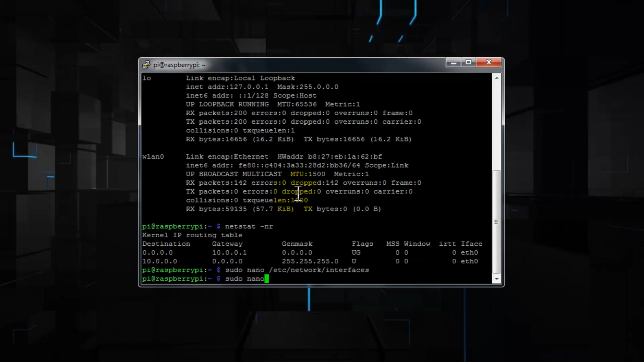The width and height of the screenshot is (644, 362).
Task: Click the scrollbar down arrow
Action: coord(497,279)
